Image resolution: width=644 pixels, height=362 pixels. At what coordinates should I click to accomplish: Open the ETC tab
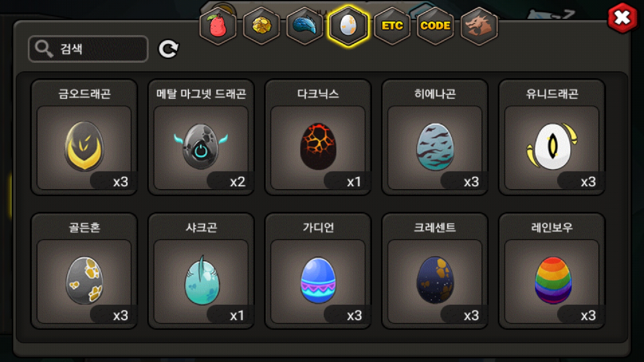coord(392,26)
